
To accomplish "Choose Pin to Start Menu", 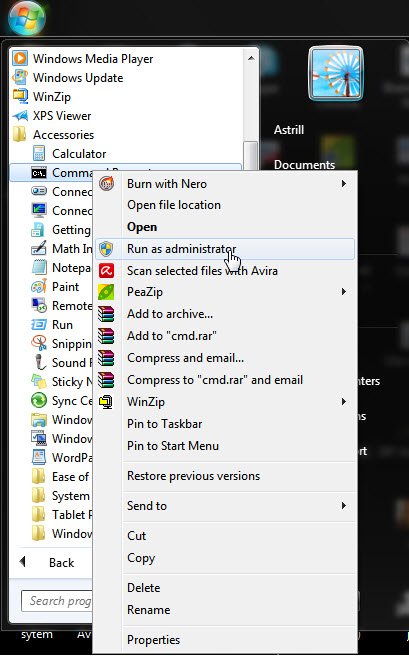I will [173, 446].
